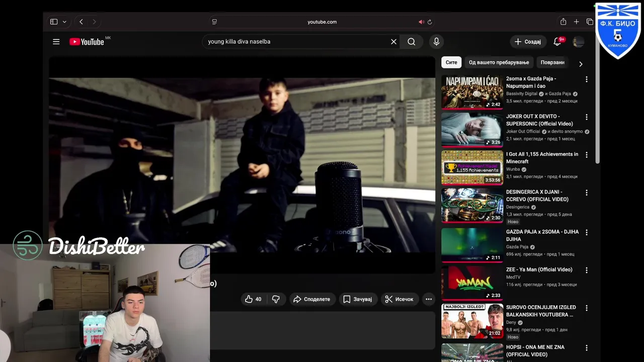This screenshot has width=644, height=362.
Task: Visit the Wunba channel name
Action: (513, 169)
